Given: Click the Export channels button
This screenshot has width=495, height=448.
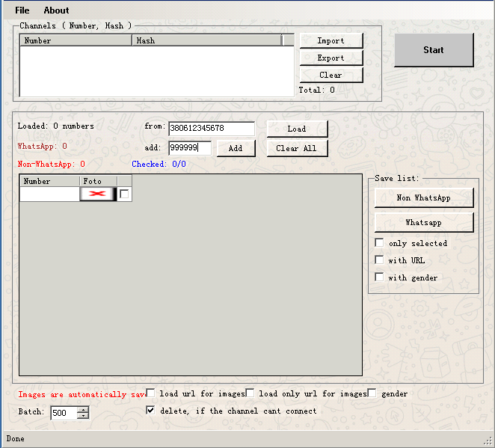Looking at the screenshot, I should pos(331,58).
